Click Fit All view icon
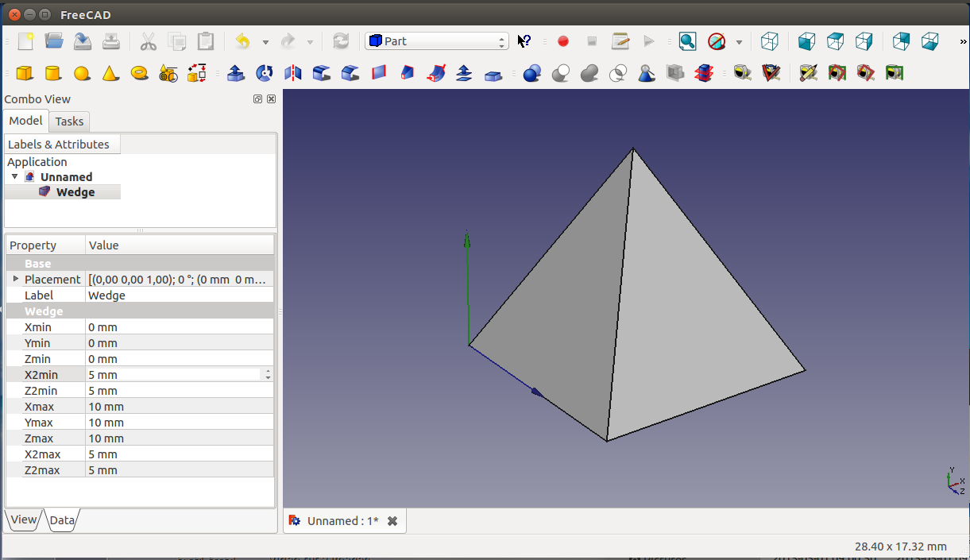Image resolution: width=970 pixels, height=560 pixels. coord(687,41)
